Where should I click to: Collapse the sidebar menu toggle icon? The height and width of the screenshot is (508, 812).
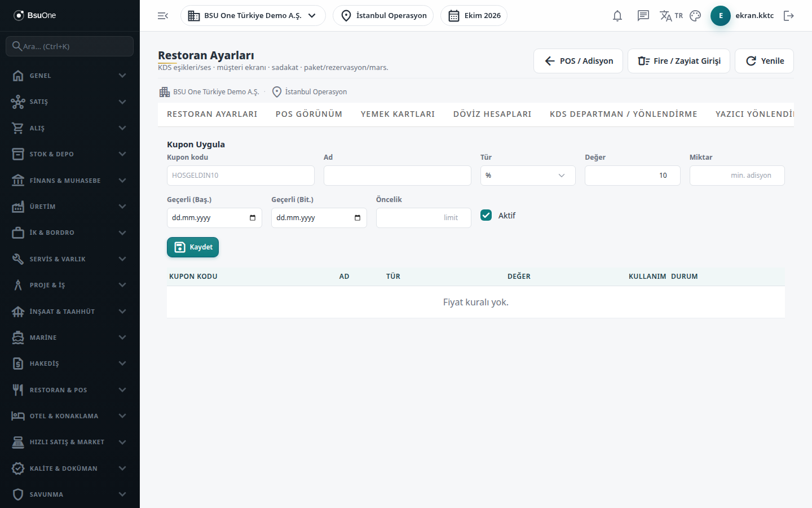(x=163, y=16)
